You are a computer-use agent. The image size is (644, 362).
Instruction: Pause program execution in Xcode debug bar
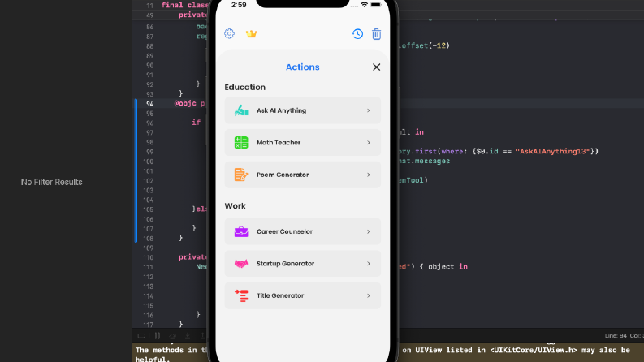158,336
